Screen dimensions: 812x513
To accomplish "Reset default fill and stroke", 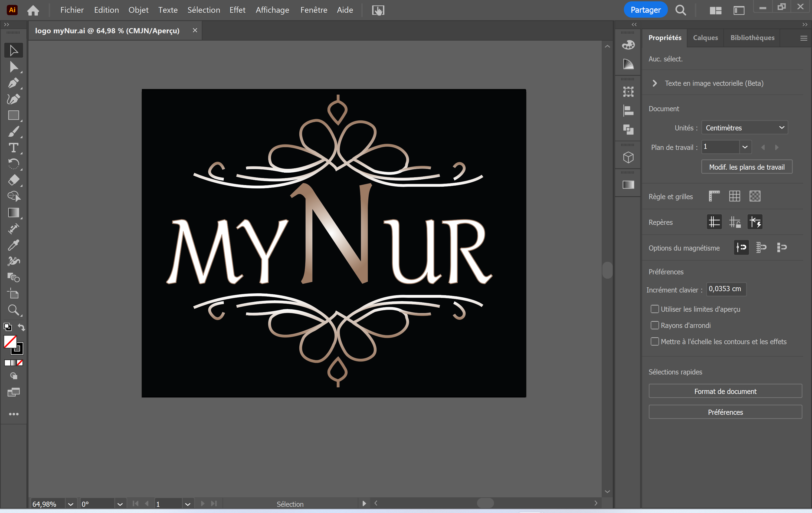I will [7, 327].
